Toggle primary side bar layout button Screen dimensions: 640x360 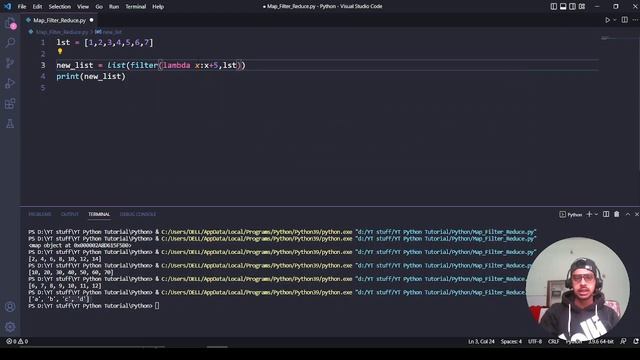tap(553, 7)
